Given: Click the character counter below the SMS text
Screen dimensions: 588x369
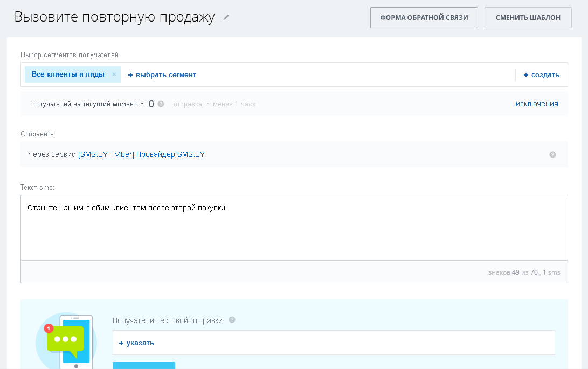Looking at the screenshot, I should 524,272.
